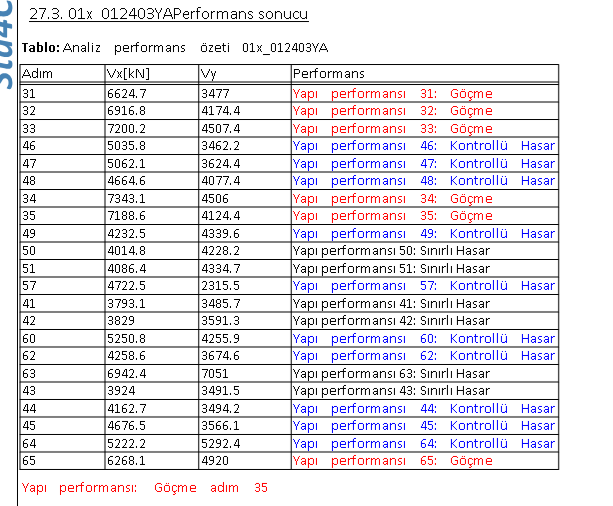This screenshot has width=613, height=506.
Task: Click the blue 'Yapı performansı 46: Kontrollü Hasar' cell
Action: pos(423,145)
